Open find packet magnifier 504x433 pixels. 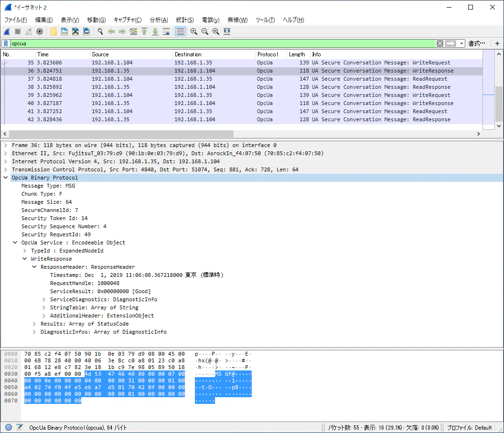(x=100, y=32)
